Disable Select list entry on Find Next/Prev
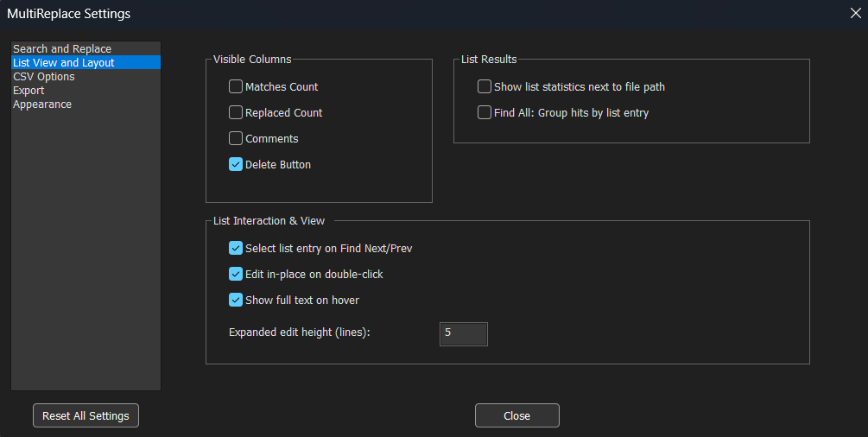 coord(236,249)
